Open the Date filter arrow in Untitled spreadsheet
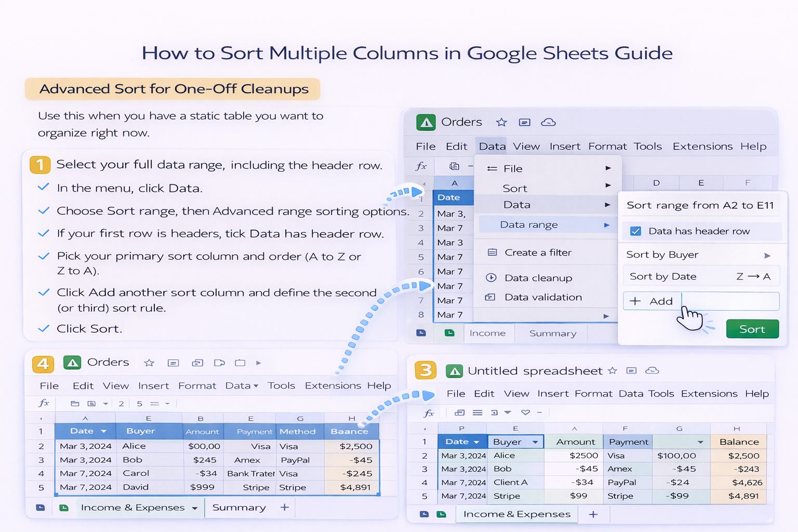 [476, 442]
